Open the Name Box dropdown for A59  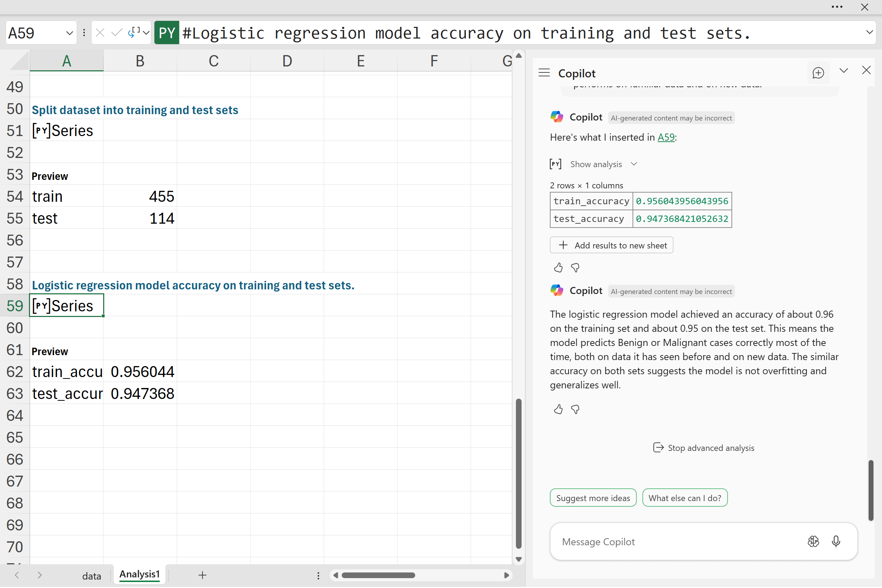click(69, 33)
